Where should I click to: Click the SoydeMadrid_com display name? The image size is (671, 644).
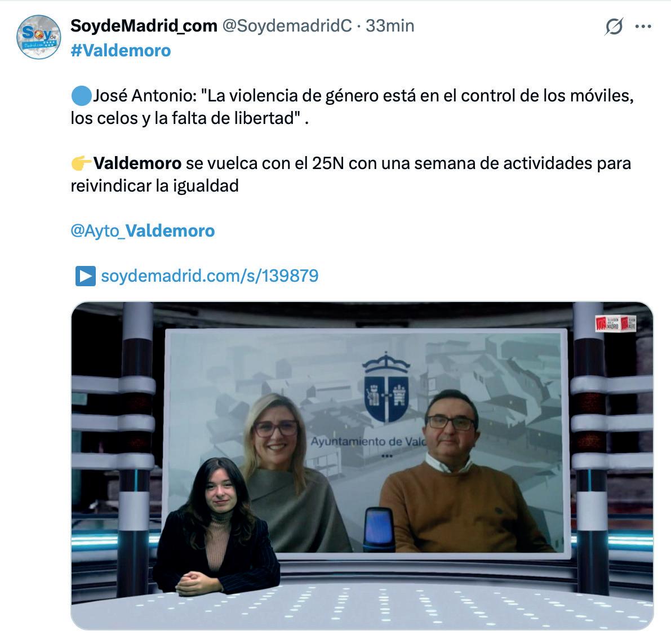144,26
